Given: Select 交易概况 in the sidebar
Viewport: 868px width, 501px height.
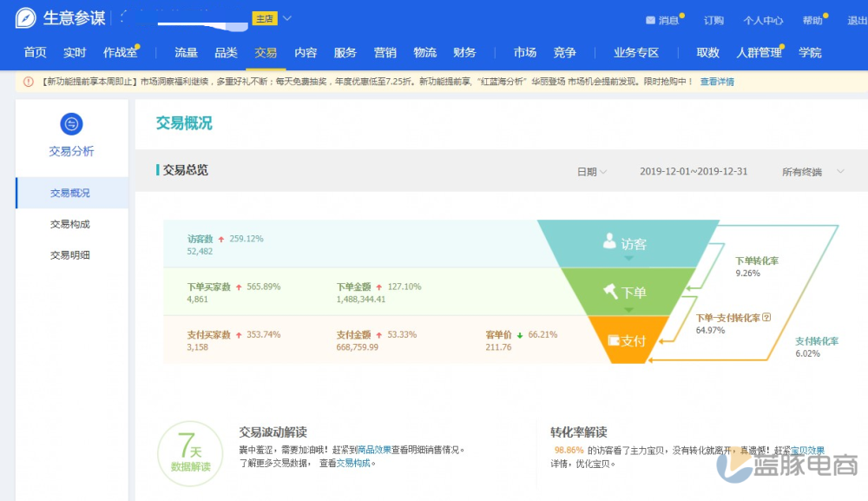Looking at the screenshot, I should coord(72,193).
